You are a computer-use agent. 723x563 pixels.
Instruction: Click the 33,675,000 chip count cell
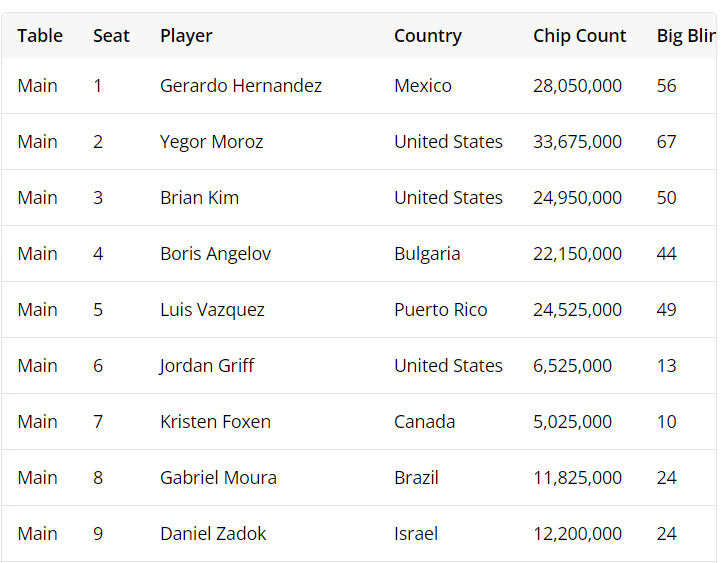(577, 142)
